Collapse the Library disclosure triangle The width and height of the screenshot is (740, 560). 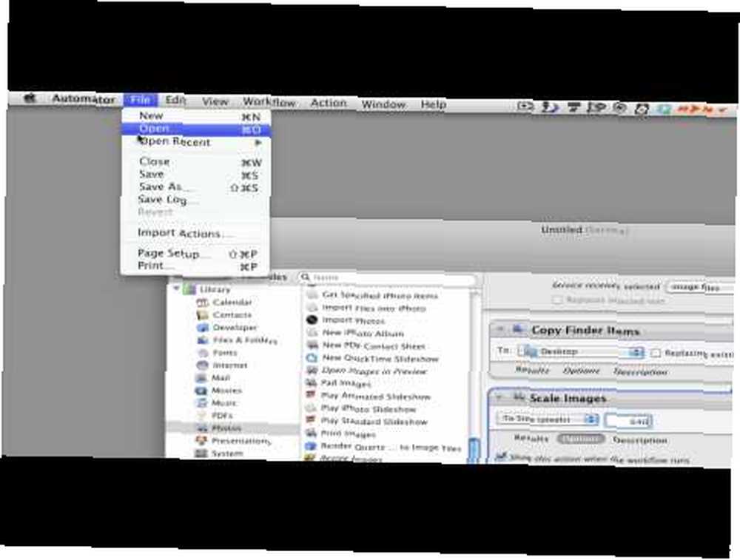[x=176, y=288]
